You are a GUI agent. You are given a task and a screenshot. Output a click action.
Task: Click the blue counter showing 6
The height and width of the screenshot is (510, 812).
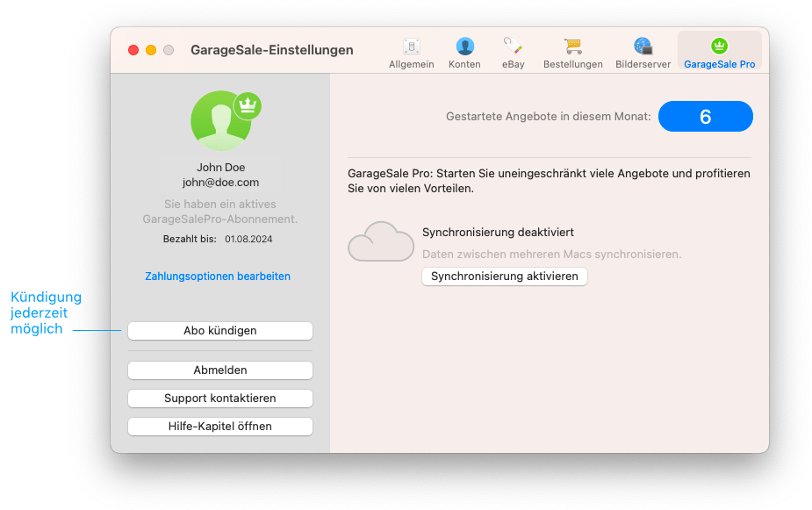(705, 117)
